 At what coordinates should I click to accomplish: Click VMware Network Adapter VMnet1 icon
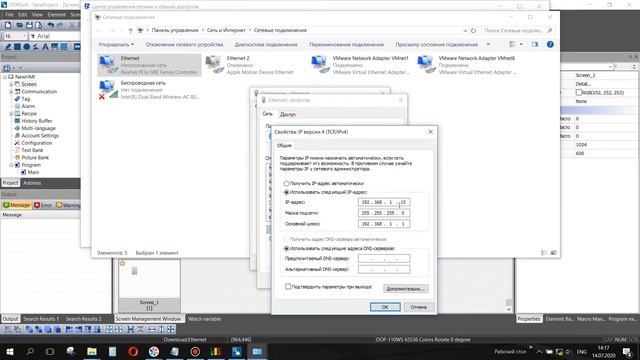(x=320, y=65)
